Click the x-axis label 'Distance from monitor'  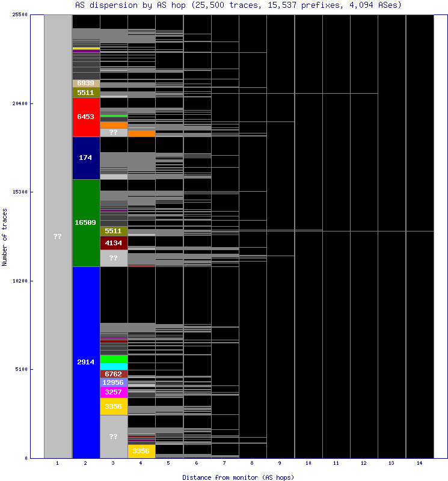(x=238, y=477)
